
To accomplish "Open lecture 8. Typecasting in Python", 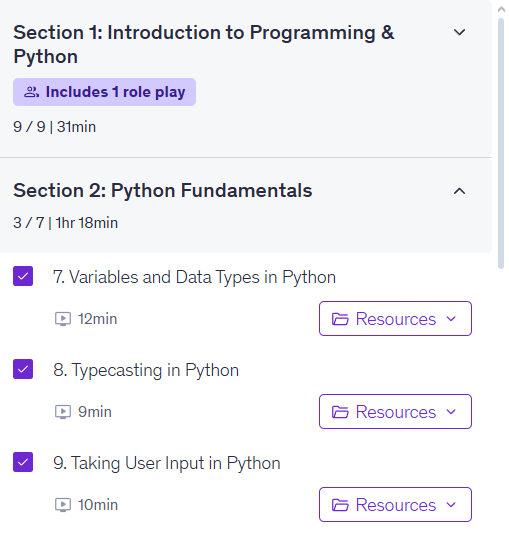I will point(146,370).
